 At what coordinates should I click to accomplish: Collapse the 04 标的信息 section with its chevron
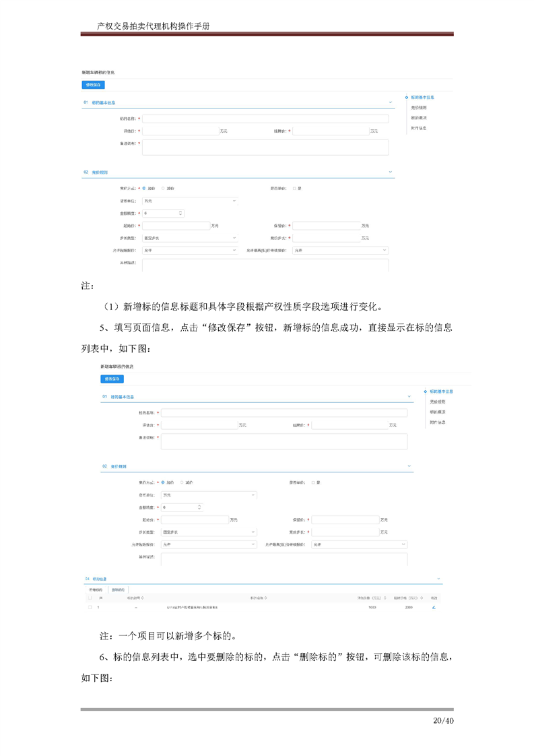pos(439,579)
